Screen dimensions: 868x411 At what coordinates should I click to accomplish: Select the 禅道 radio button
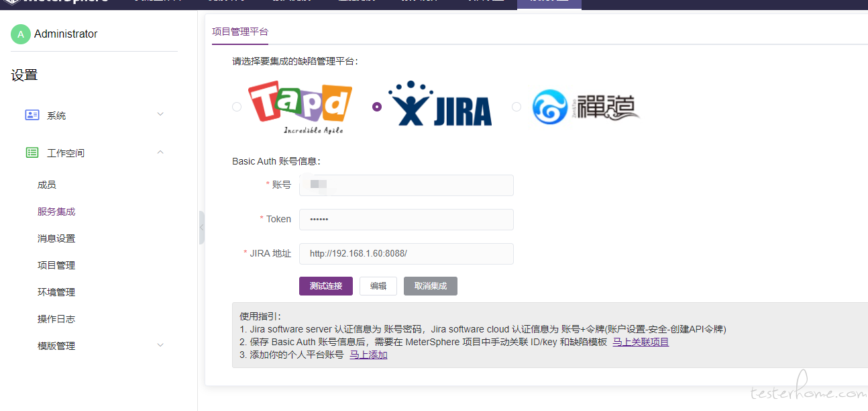click(517, 107)
